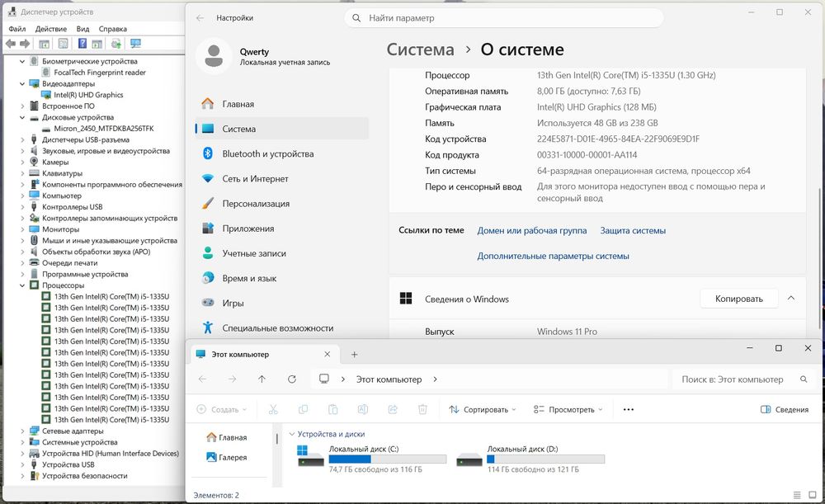Image resolution: width=825 pixels, height=504 pixels.
Task: Open the Сортировать dropdown in Explorer
Action: click(x=483, y=409)
